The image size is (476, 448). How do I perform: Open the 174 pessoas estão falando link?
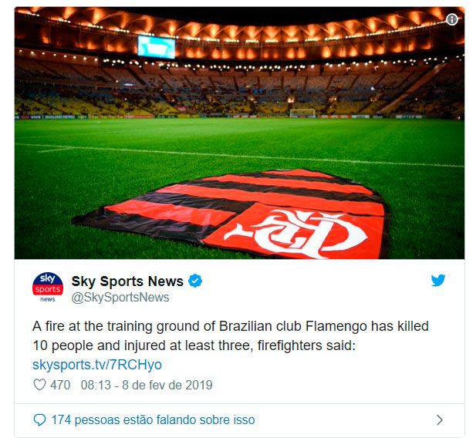coord(153,420)
